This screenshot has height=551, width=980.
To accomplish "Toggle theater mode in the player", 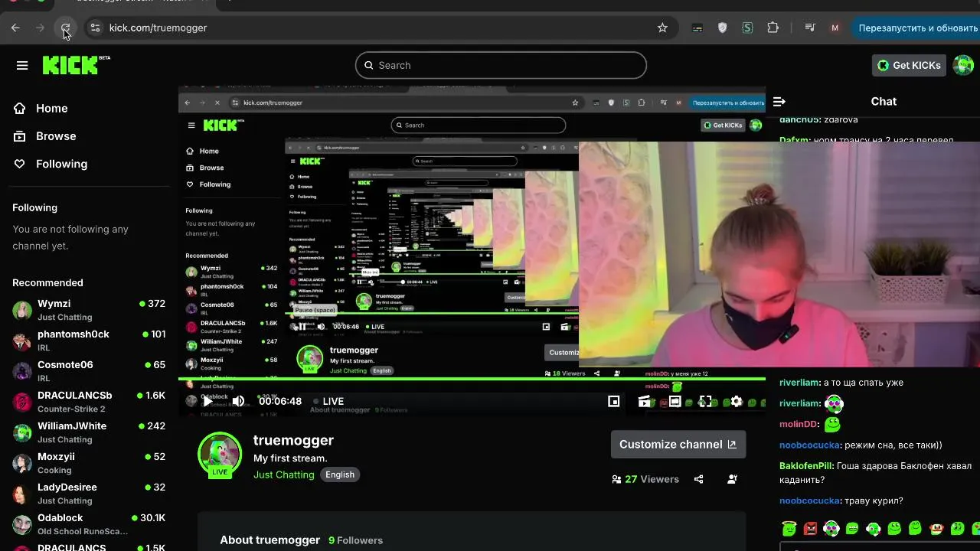I will click(675, 401).
